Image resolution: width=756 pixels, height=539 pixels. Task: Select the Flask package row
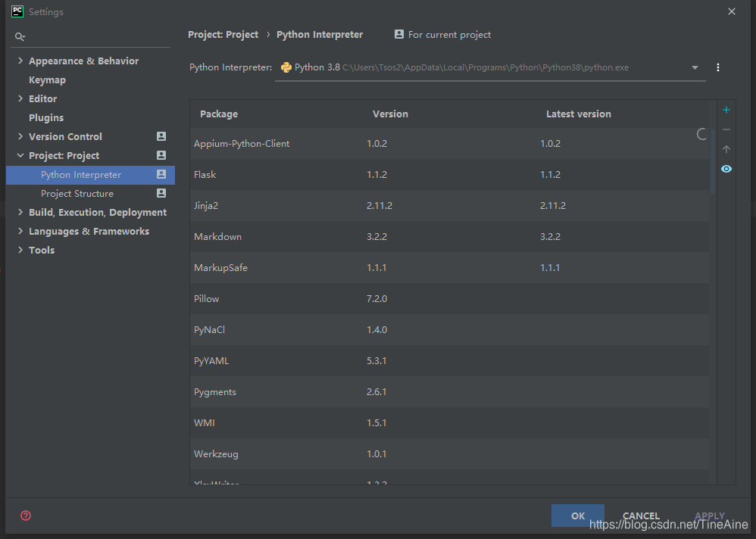click(449, 174)
